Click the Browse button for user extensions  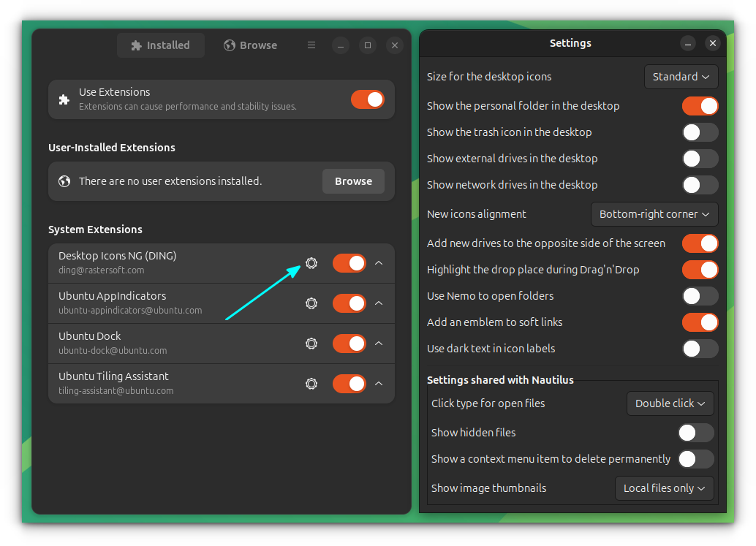click(x=353, y=181)
